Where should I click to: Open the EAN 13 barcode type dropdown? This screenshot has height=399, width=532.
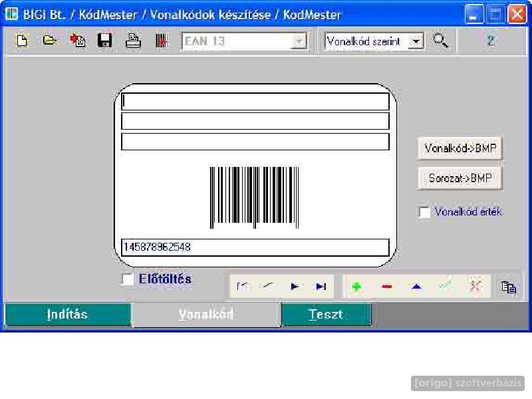[x=299, y=41]
